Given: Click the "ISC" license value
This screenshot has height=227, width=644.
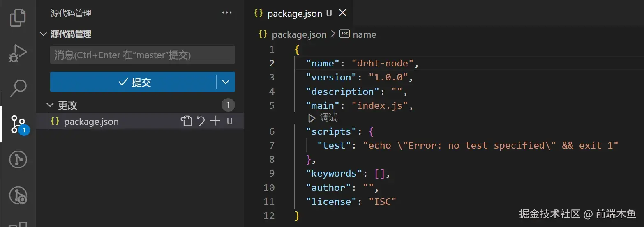Looking at the screenshot, I should [x=382, y=202].
